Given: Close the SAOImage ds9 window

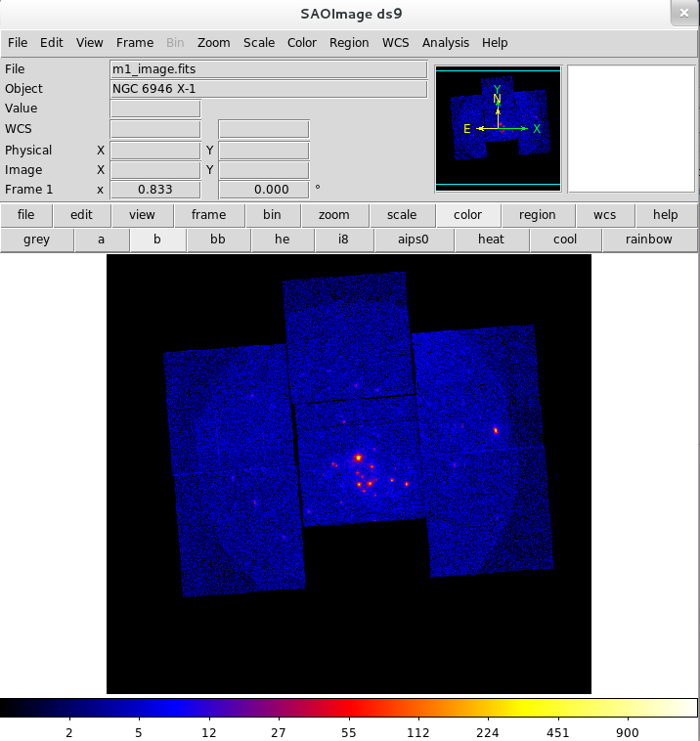Looking at the screenshot, I should (684, 13).
